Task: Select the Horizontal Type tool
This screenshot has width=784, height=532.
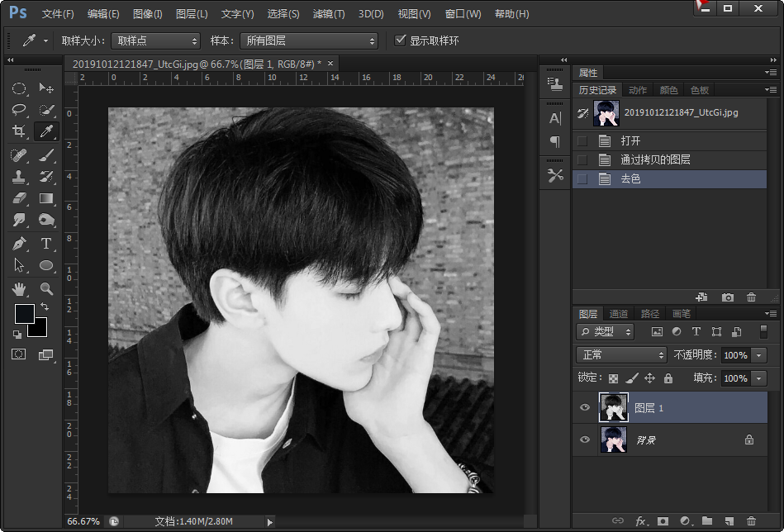Action: pyautogui.click(x=46, y=244)
